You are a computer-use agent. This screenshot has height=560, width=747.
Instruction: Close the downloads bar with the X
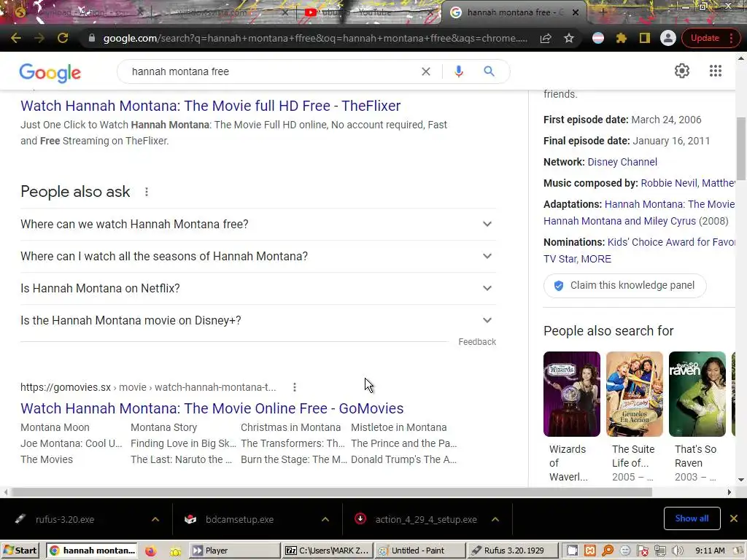(734, 518)
